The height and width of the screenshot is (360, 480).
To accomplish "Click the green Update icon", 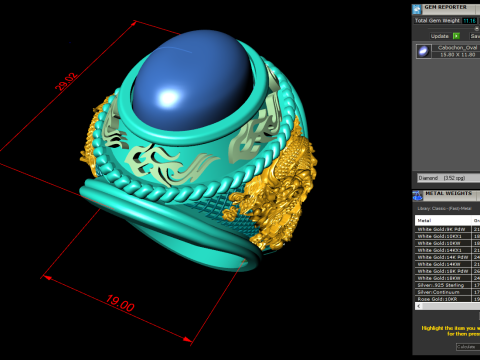I will tap(456, 36).
